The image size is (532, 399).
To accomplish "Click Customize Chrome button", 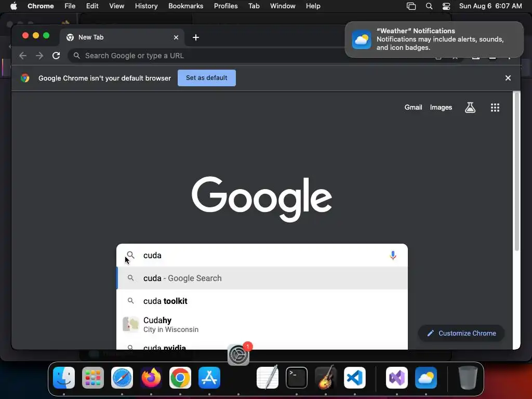I will tap(461, 333).
